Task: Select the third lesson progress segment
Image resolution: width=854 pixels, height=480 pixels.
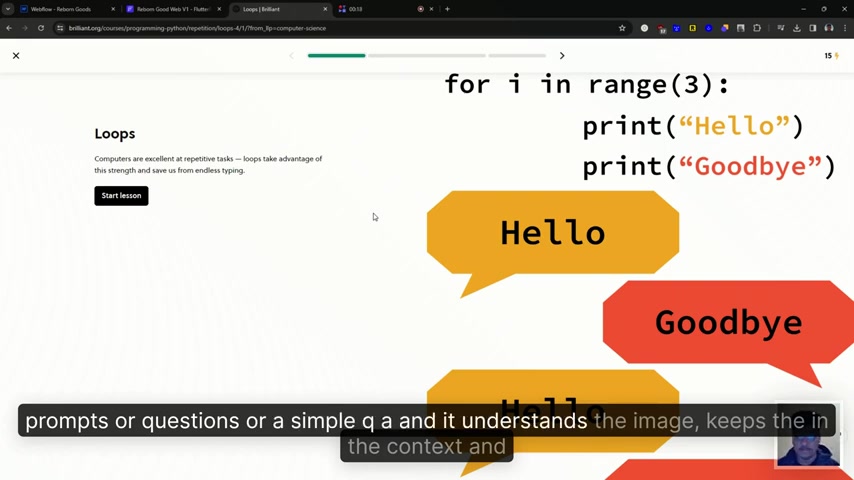Action: point(517,56)
